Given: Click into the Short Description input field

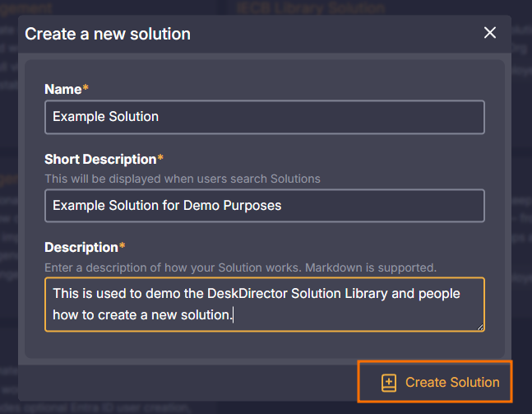Looking at the screenshot, I should tap(264, 206).
